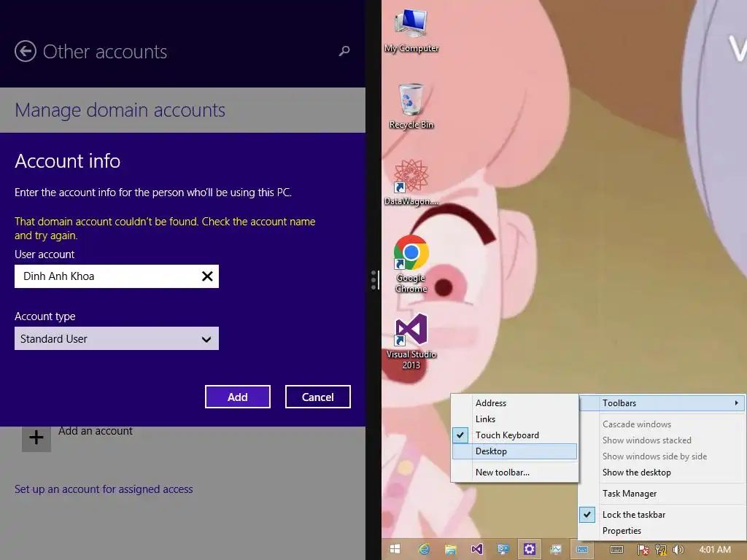Image resolution: width=747 pixels, height=560 pixels.
Task: Expand the Toolbars submenu entry
Action: (662, 402)
